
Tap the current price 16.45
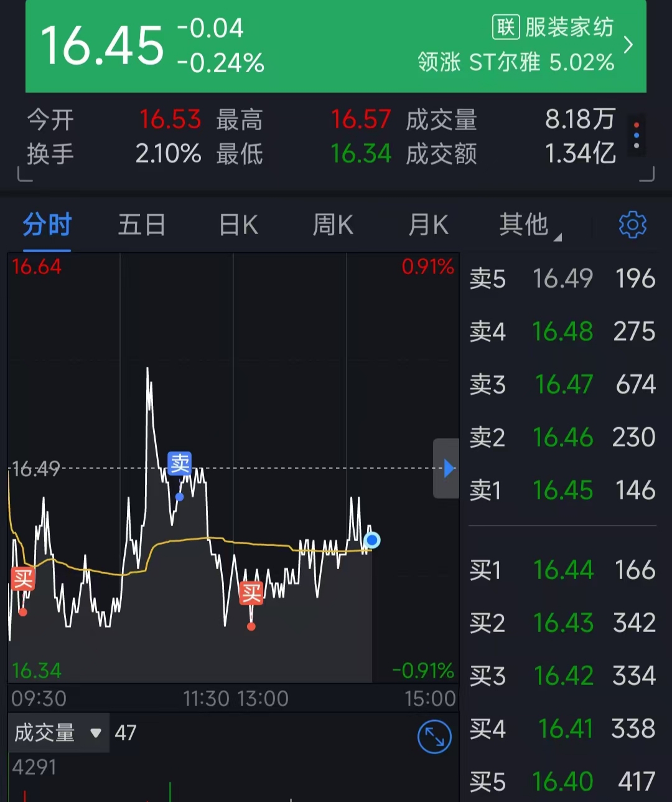(x=102, y=46)
